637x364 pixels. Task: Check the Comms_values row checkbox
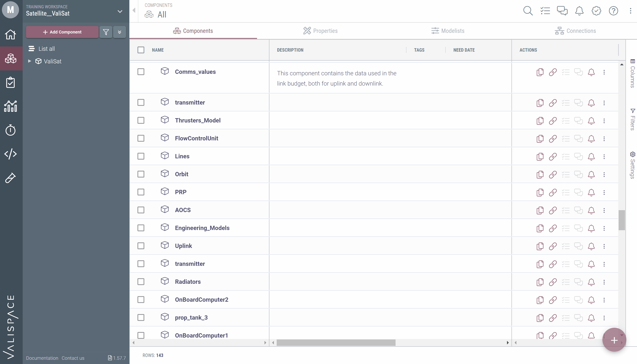pyautogui.click(x=141, y=72)
